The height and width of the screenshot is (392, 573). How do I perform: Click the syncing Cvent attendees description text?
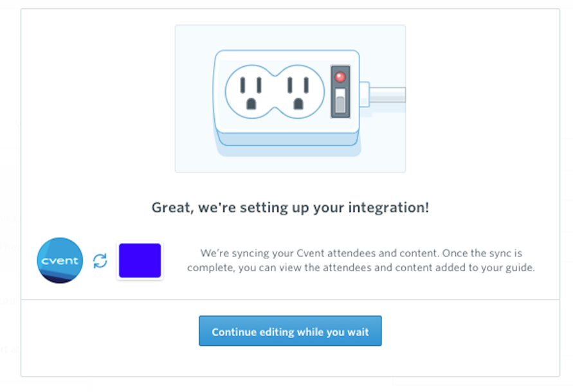pyautogui.click(x=361, y=260)
